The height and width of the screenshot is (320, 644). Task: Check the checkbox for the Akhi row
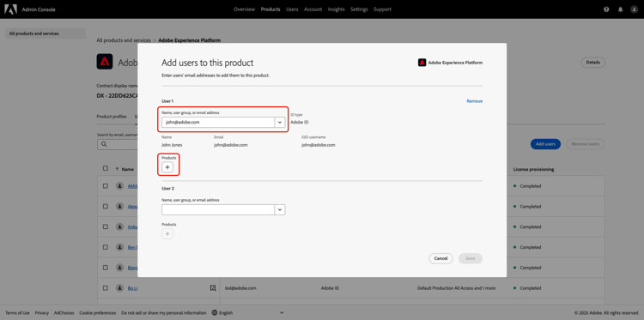pyautogui.click(x=106, y=186)
